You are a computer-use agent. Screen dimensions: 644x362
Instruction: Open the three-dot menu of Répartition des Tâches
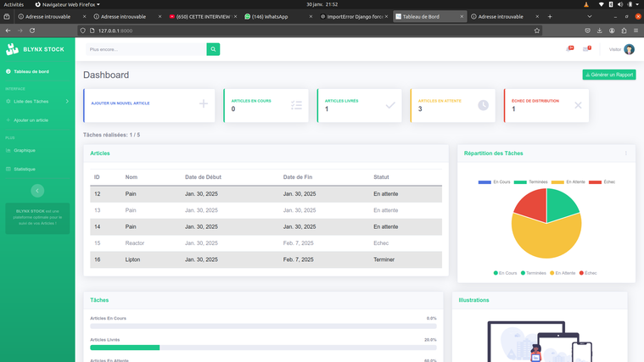(x=626, y=153)
